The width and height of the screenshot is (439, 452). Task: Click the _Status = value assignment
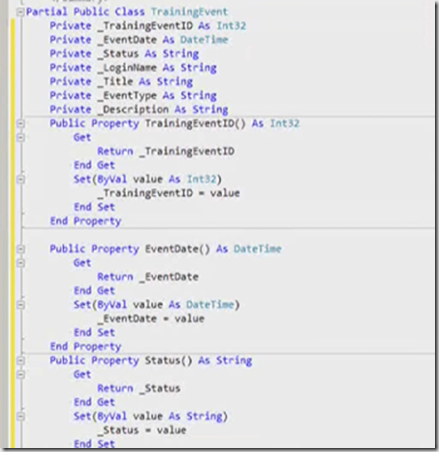pyautogui.click(x=142, y=430)
